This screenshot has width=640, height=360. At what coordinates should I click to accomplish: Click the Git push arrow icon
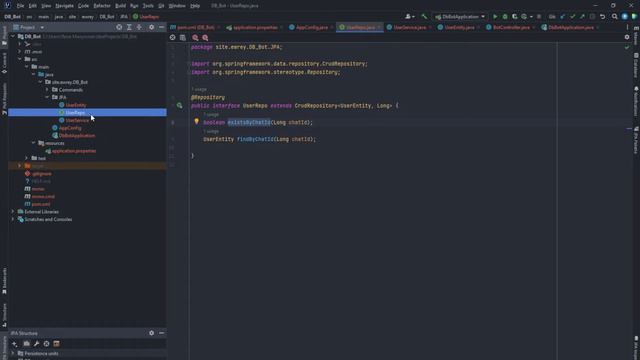pyautogui.click(x=582, y=17)
